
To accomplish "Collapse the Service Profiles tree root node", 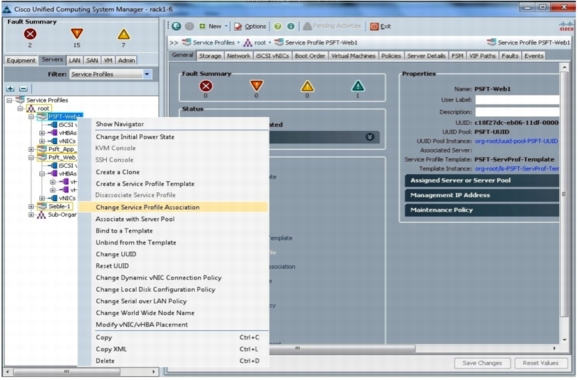I will pyautogui.click(x=10, y=100).
